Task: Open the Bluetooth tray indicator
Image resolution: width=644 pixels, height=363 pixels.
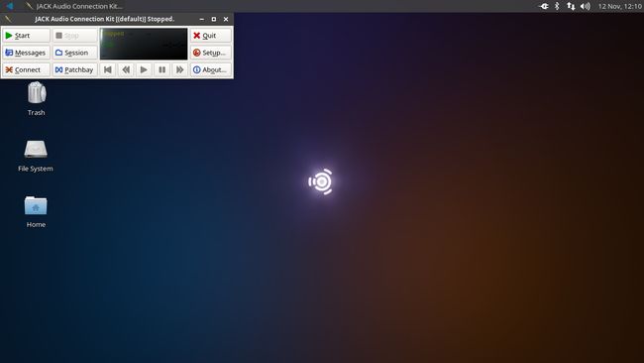Action: pyautogui.click(x=558, y=6)
